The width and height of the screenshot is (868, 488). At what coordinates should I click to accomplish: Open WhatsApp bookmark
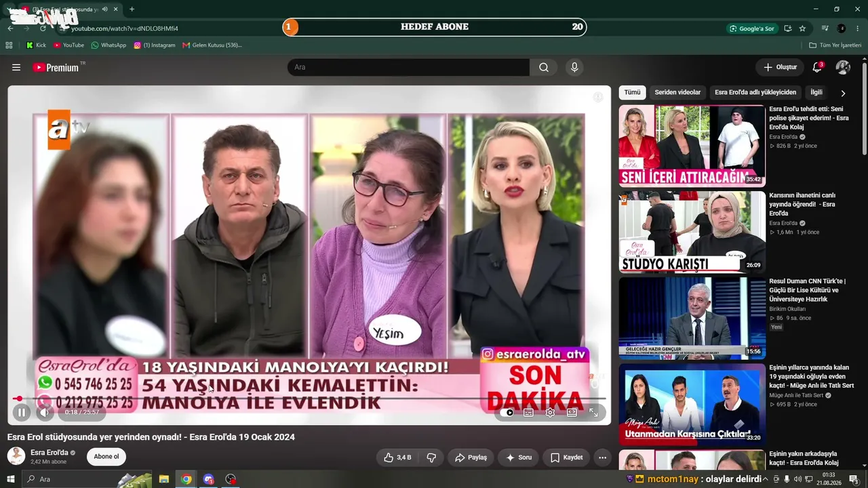pyautogui.click(x=108, y=45)
